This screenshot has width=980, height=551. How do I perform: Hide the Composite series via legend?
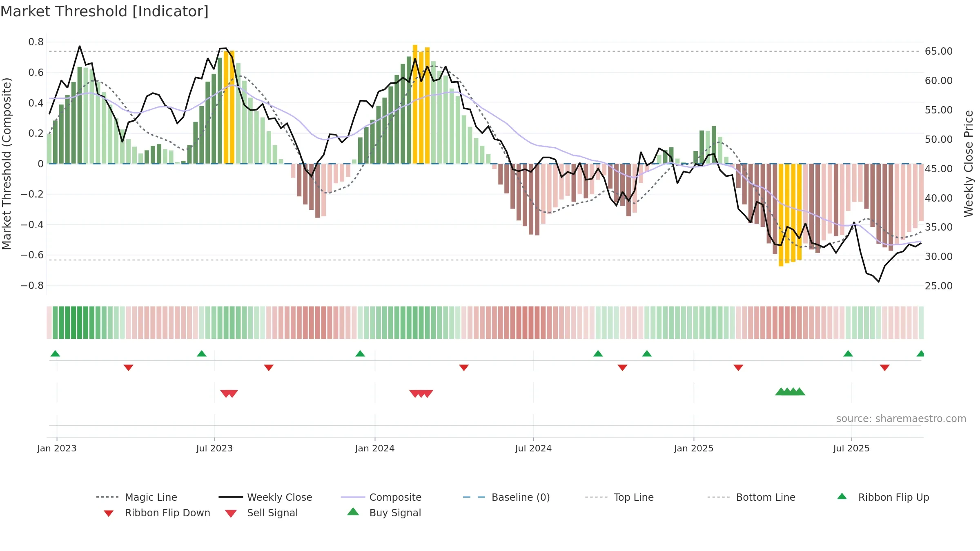[381, 497]
